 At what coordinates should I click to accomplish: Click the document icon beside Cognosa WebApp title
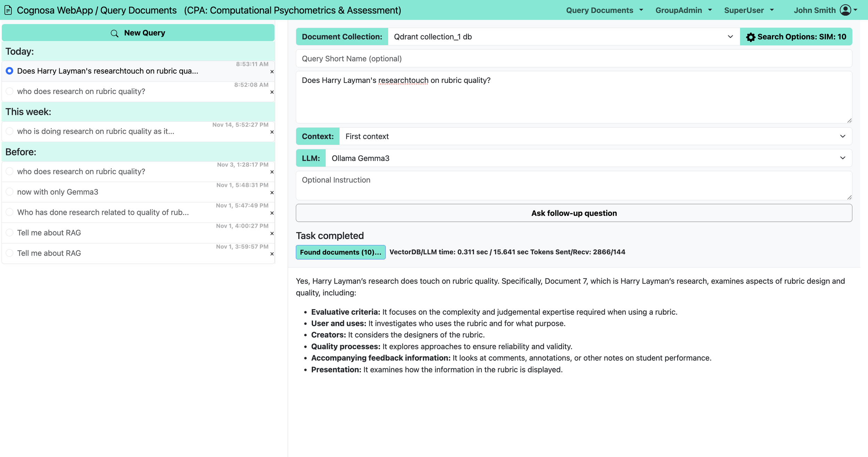pos(8,10)
